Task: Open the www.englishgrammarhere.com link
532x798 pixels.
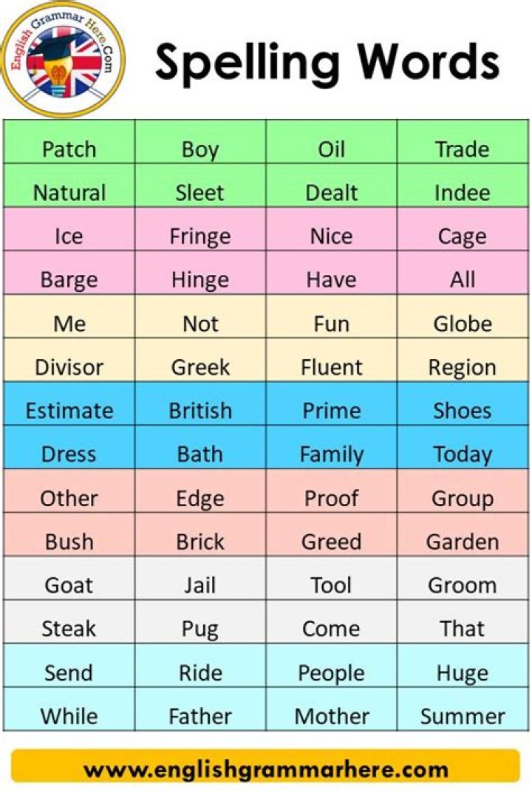Action: [x=265, y=769]
